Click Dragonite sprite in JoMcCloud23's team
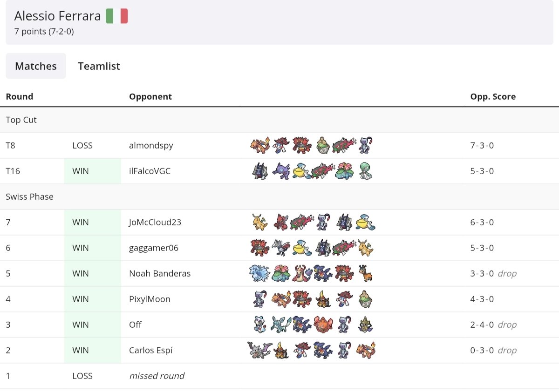This screenshot has width=559, height=392. [x=259, y=223]
